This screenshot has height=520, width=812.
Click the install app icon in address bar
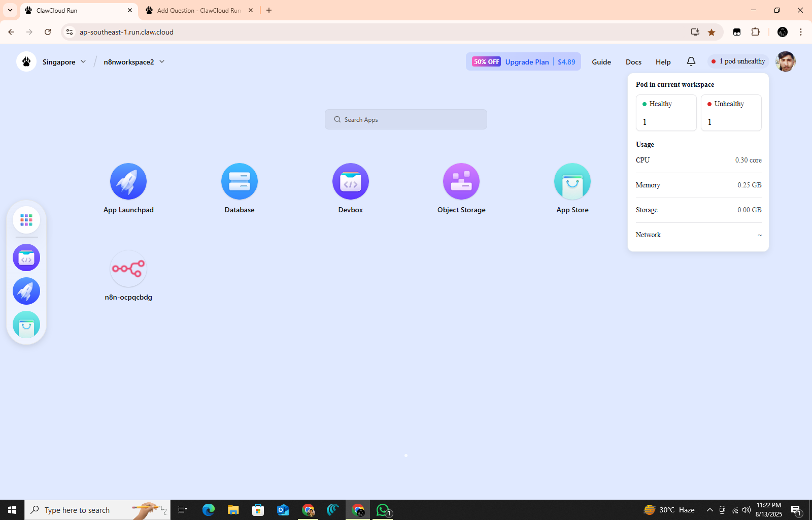(695, 32)
